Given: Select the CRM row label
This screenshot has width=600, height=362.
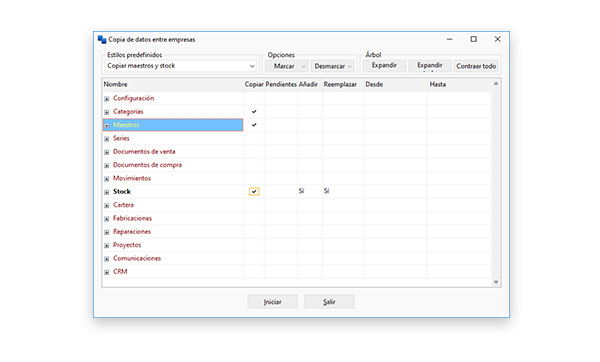Looking at the screenshot, I should pos(120,272).
